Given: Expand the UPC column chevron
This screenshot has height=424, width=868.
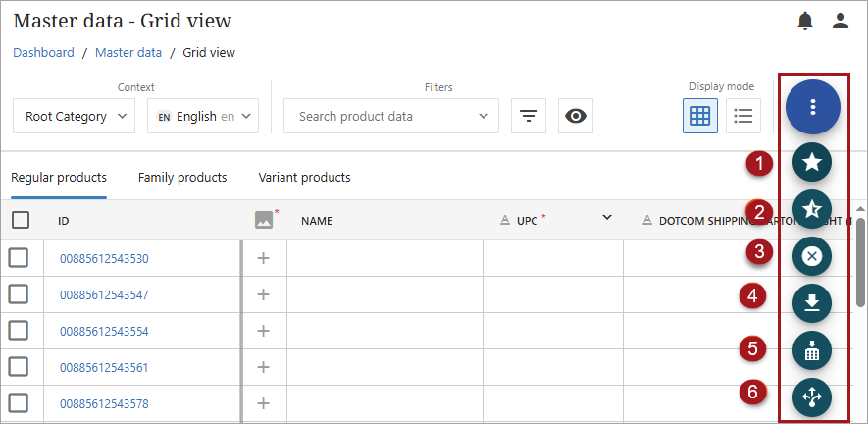Looking at the screenshot, I should tap(607, 217).
